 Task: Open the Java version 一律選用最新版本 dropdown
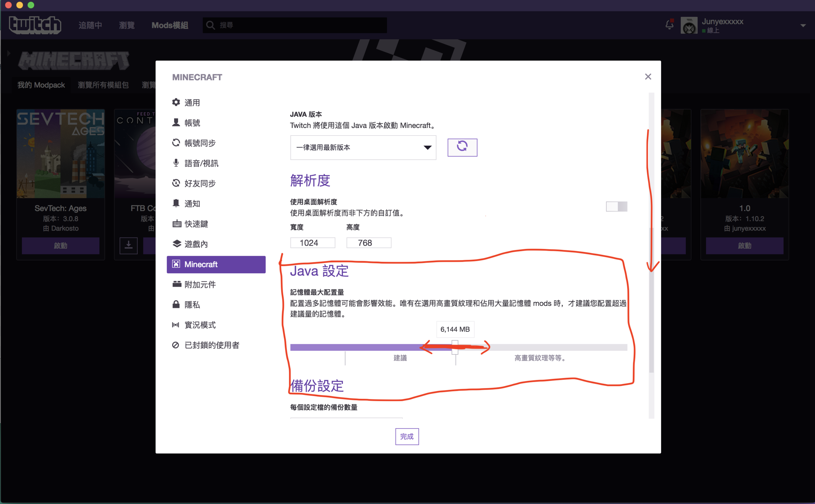coord(363,147)
